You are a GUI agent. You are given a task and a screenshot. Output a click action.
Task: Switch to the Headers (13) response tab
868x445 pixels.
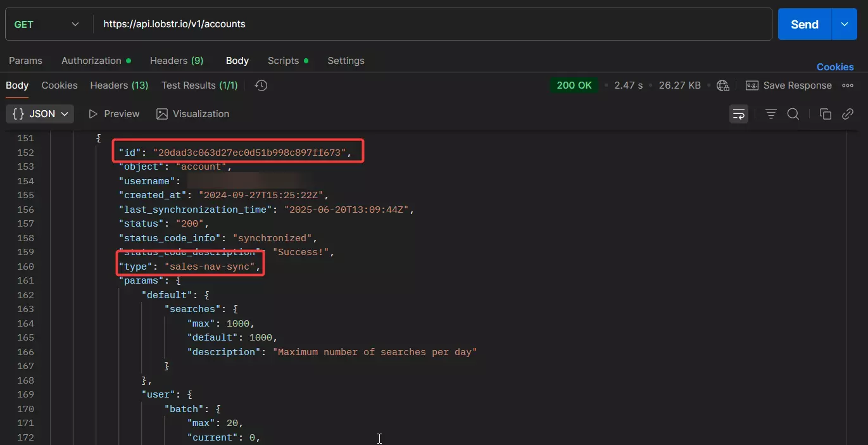pyautogui.click(x=118, y=85)
